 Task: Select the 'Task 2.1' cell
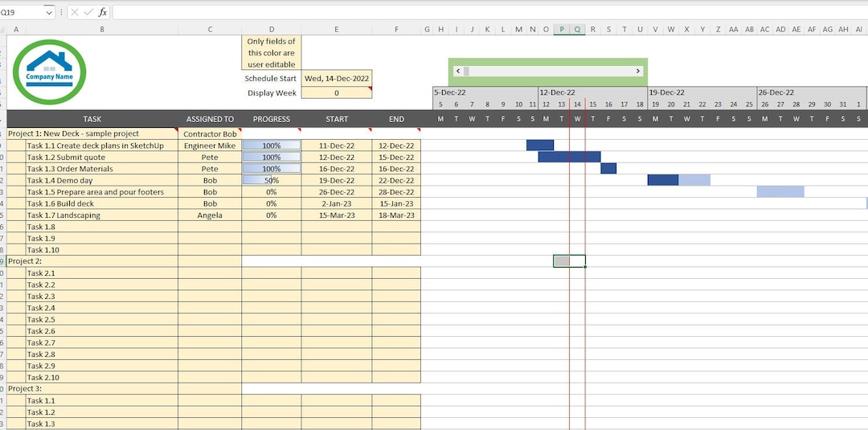[x=102, y=272]
